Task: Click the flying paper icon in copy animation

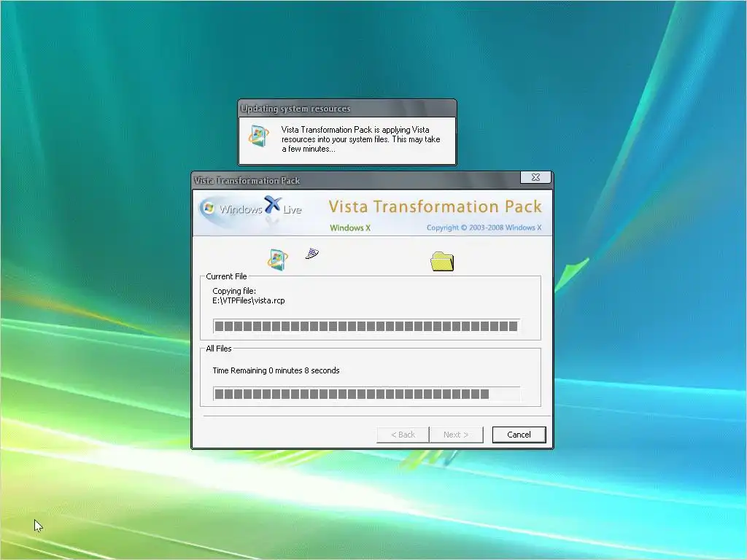Action: click(312, 253)
